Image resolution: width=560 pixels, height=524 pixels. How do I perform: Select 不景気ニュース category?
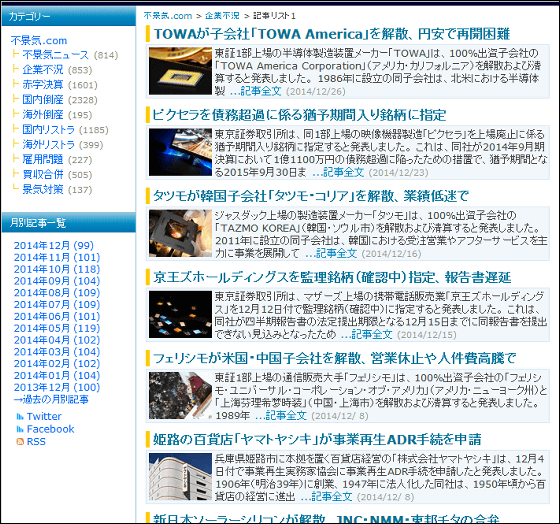tap(55, 55)
